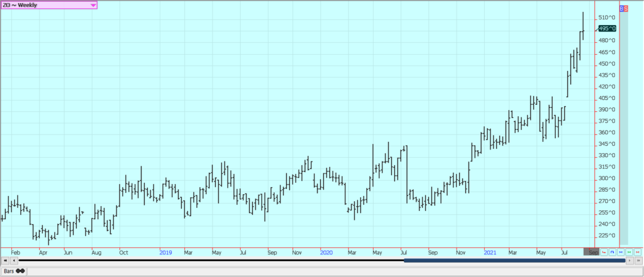The height and width of the screenshot is (277, 644).
Task: Click the 360^0 price axis label
Action: tap(607, 133)
